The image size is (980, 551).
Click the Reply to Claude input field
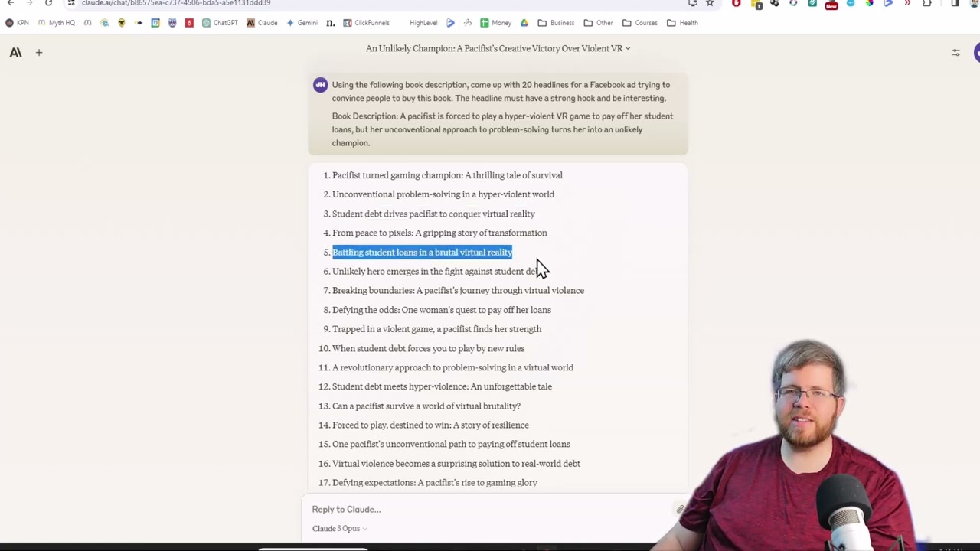[x=490, y=509]
